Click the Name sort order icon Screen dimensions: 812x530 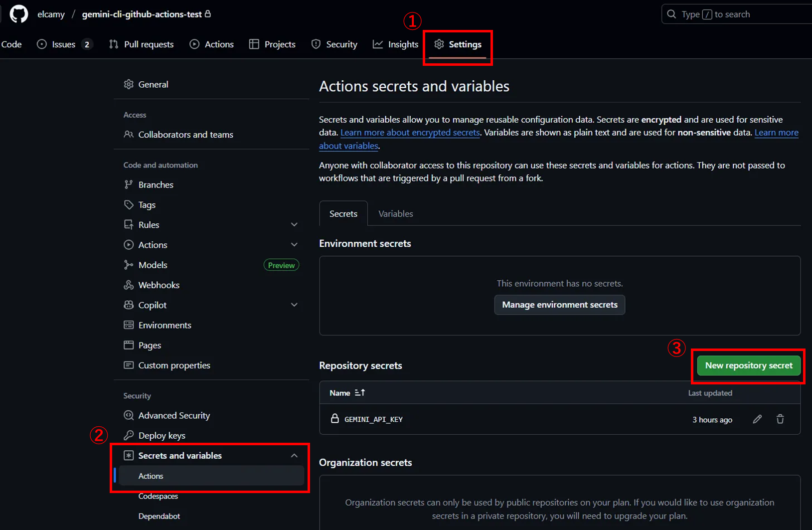click(x=360, y=393)
